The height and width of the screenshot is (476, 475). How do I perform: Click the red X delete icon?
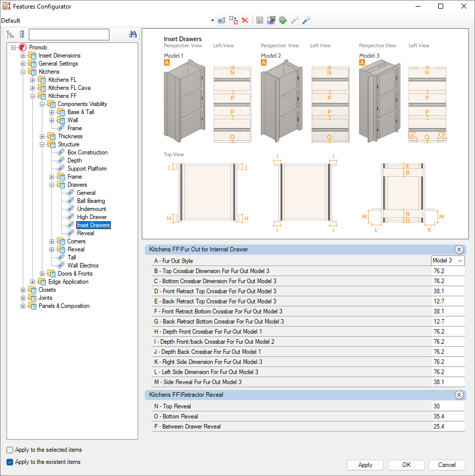(245, 20)
